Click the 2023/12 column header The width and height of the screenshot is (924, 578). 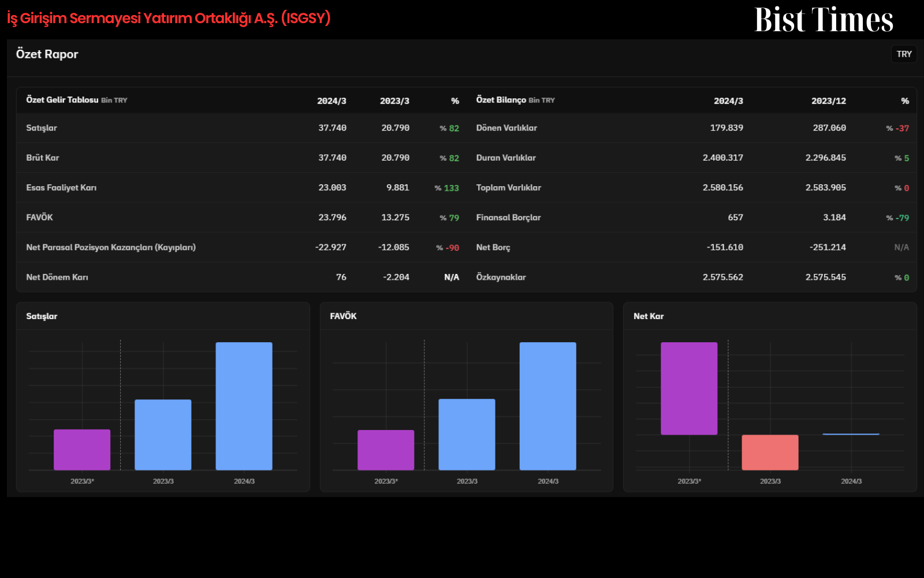(829, 101)
